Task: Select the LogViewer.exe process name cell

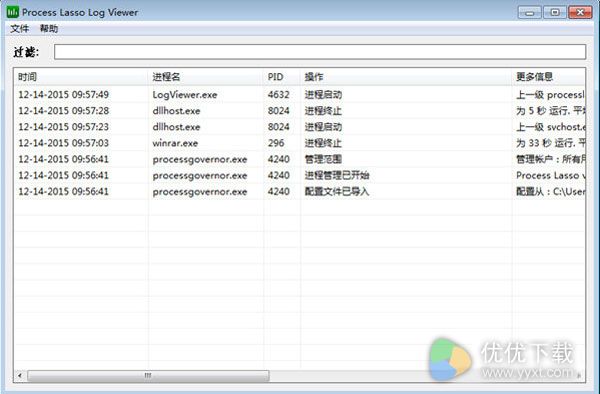Action: coord(185,94)
